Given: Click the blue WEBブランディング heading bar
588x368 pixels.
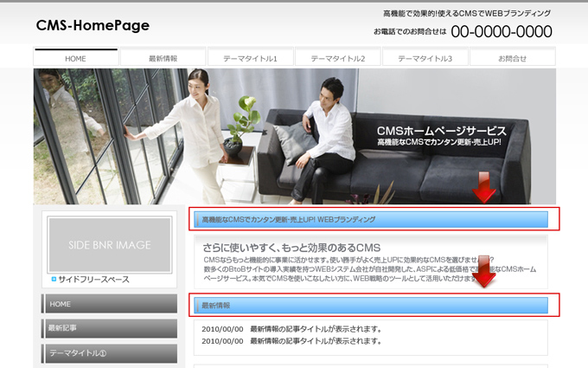Looking at the screenshot, I should point(370,220).
